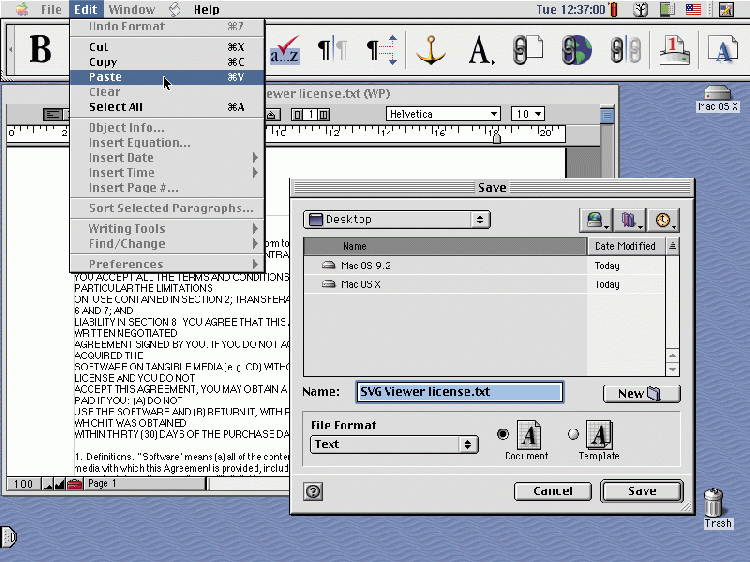Image resolution: width=750 pixels, height=562 pixels.
Task: Click the chain link with document icon
Action: point(528,50)
